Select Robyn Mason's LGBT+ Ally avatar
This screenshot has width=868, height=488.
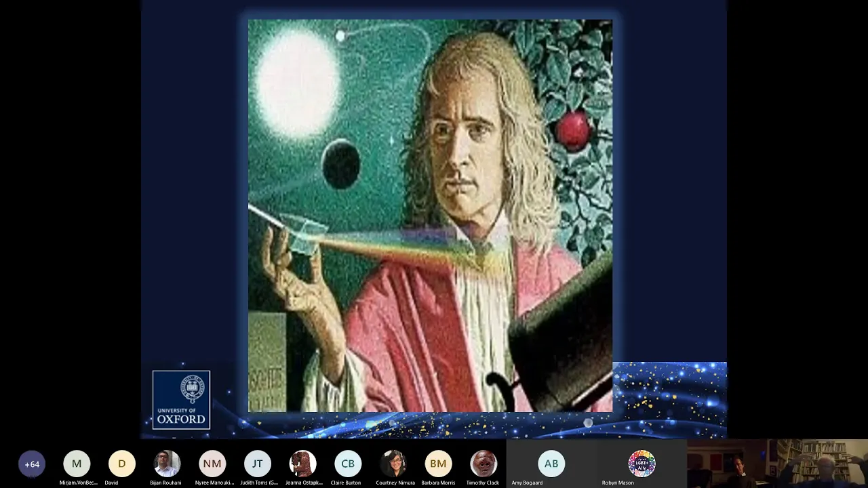(x=642, y=464)
